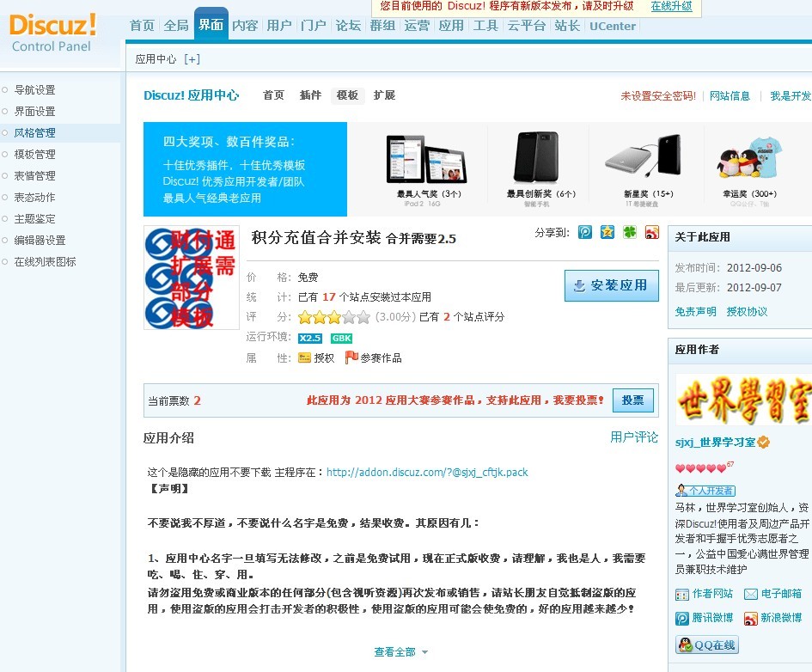
Task: Switch to app center 插件 tab
Action: click(310, 95)
